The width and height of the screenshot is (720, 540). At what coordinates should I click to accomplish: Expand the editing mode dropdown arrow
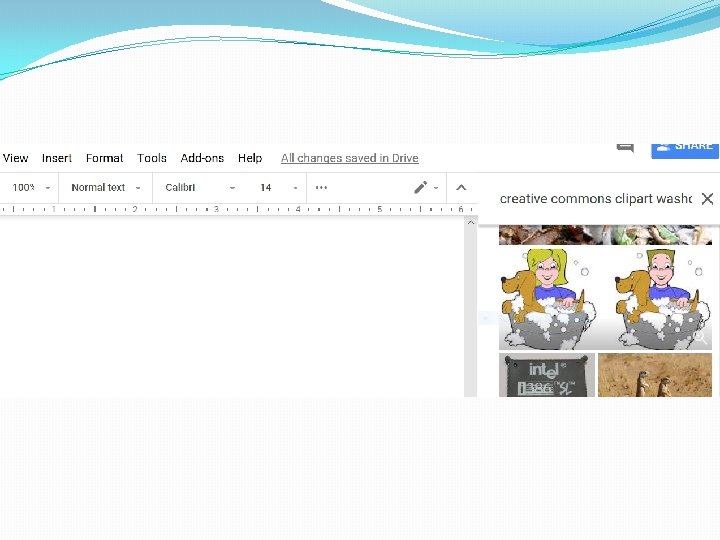click(436, 188)
